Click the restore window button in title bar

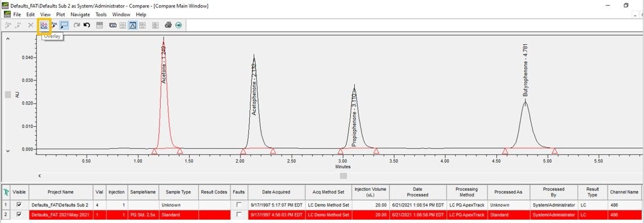pyautogui.click(x=626, y=5)
